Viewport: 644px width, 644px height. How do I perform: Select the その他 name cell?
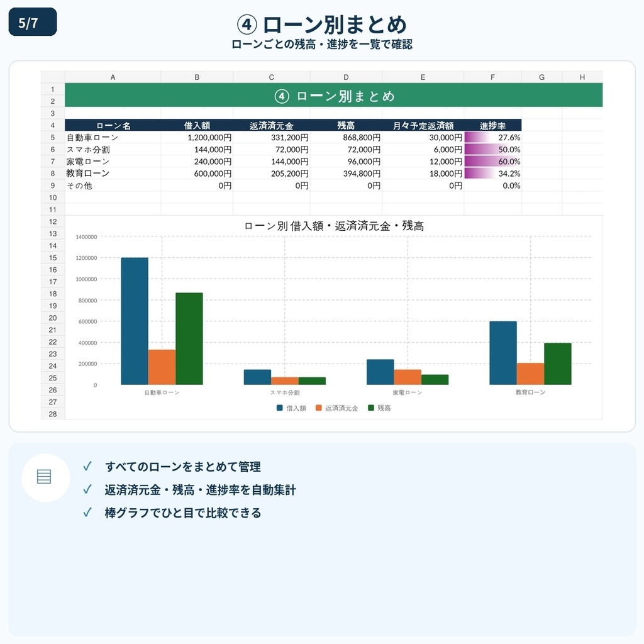click(113, 186)
